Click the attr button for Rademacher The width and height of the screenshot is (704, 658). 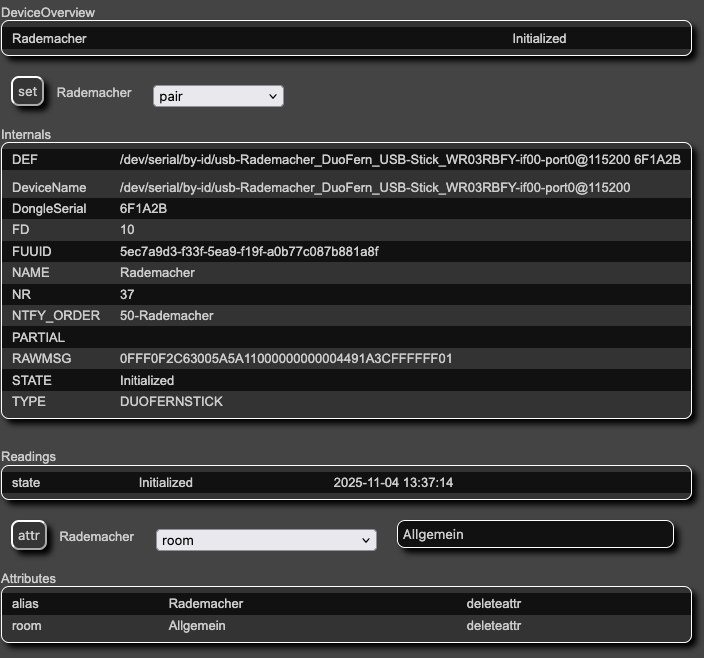[x=29, y=535]
